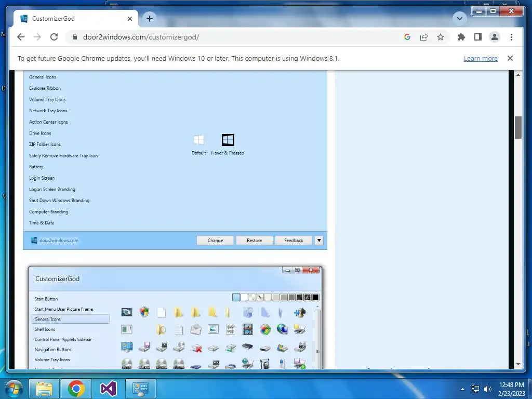Click the blank document icon in the grid
Screen dimensions: 532x399
162,312
